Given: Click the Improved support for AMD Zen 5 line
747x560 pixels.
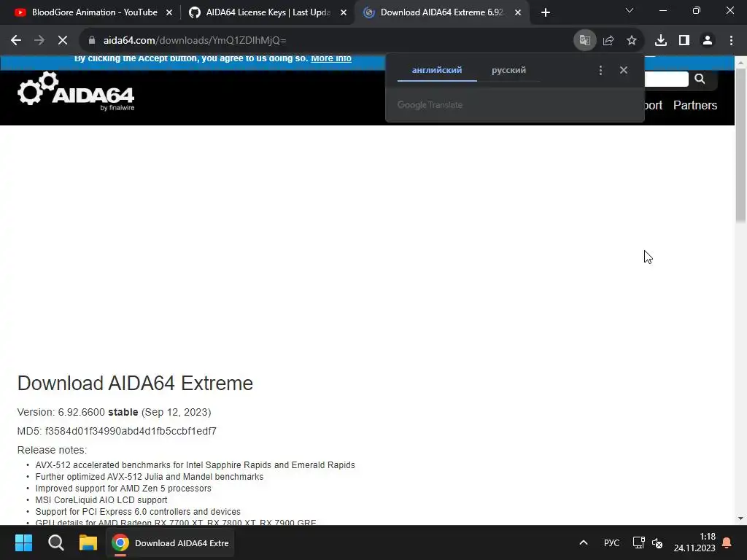Looking at the screenshot, I should [x=123, y=488].
